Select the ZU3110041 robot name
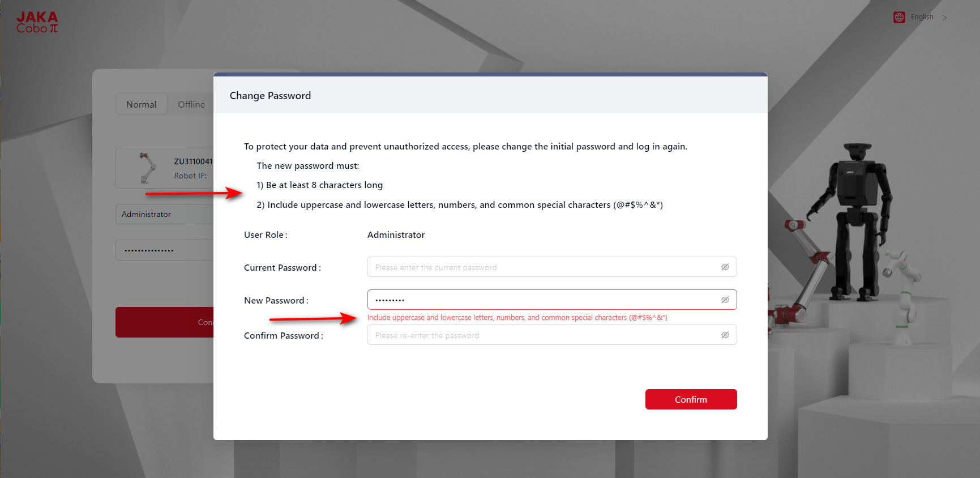 click(193, 161)
